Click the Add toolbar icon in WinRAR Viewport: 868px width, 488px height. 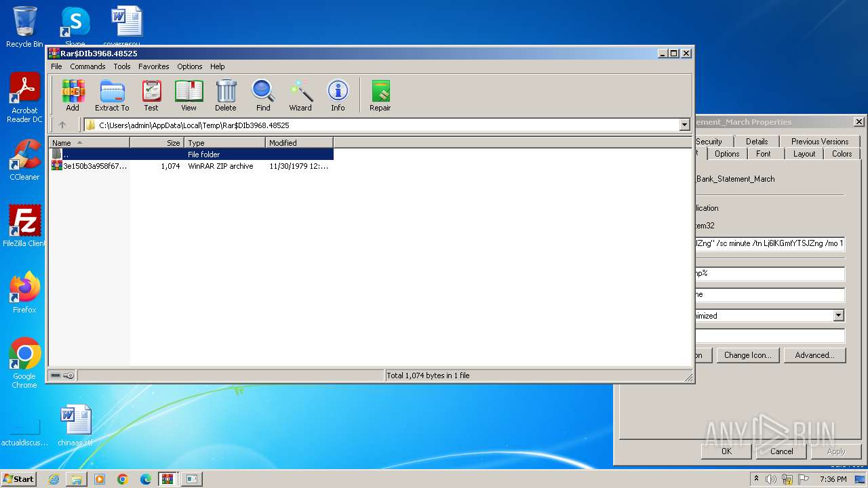[x=73, y=96]
